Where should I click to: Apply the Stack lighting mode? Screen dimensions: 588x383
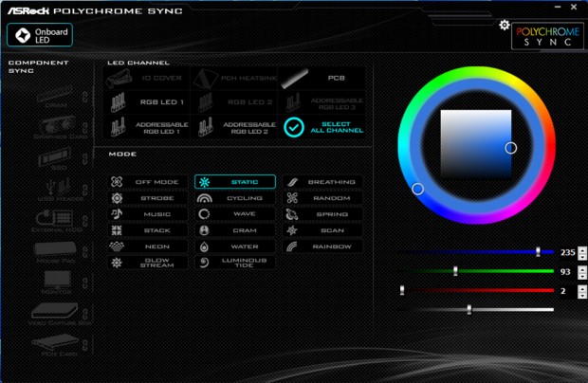click(148, 230)
